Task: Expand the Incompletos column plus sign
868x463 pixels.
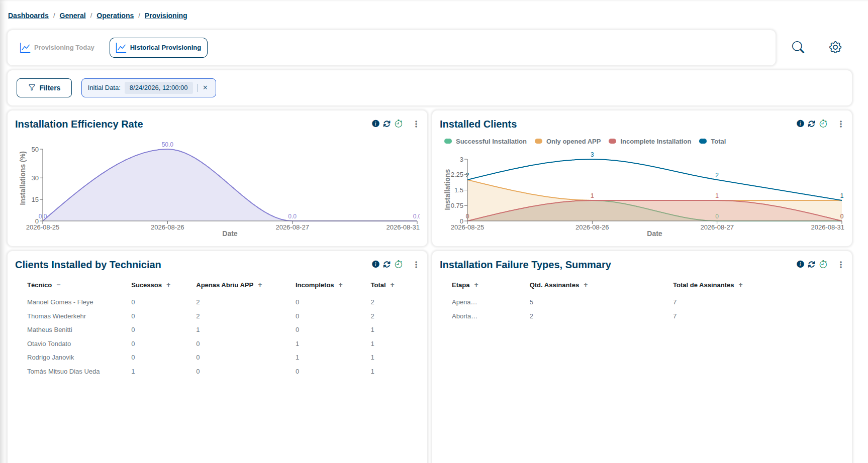Action: (x=340, y=285)
